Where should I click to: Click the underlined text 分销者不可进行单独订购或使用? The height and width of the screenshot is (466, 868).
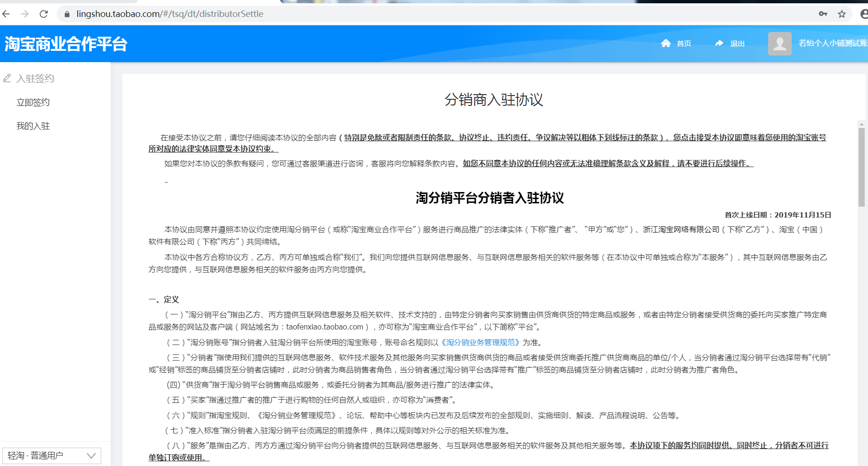coord(802,445)
